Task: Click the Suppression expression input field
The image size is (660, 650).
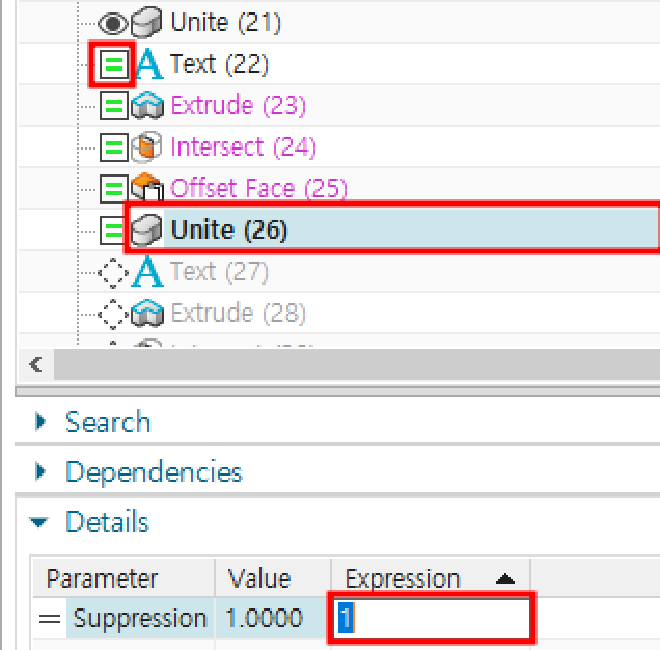Action: tap(433, 618)
